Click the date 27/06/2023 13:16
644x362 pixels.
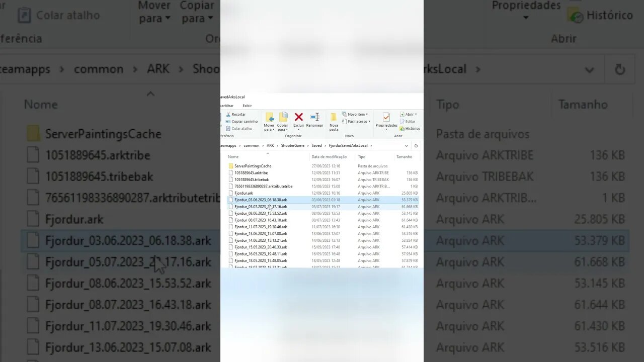[x=326, y=166]
